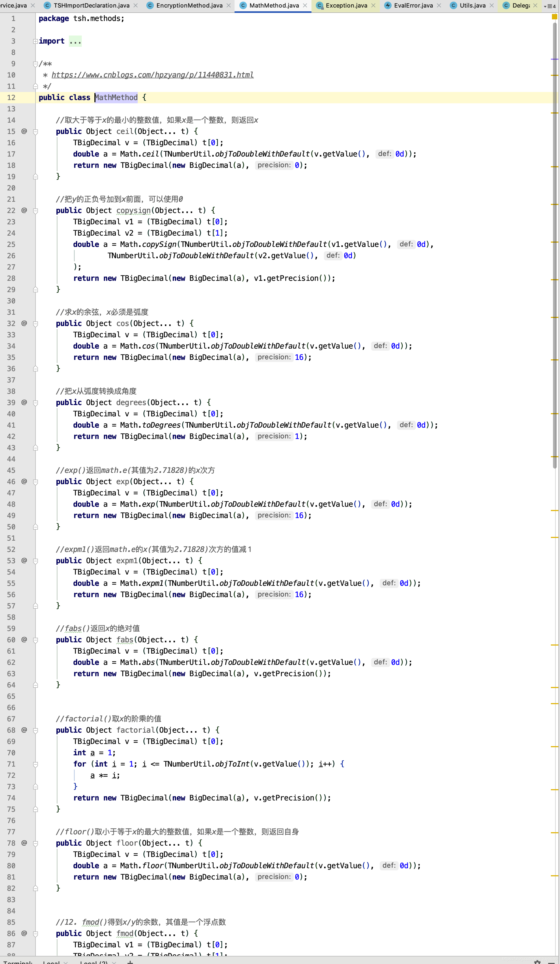This screenshot has height=964, width=560.
Task: Collapse the Javadoc comment at line 9
Action: tap(35, 64)
